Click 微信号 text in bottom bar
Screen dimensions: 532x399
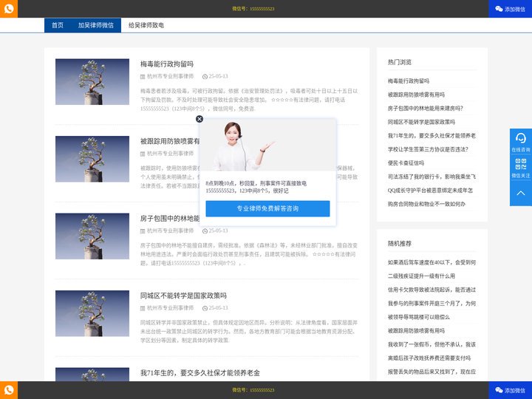coord(253,390)
